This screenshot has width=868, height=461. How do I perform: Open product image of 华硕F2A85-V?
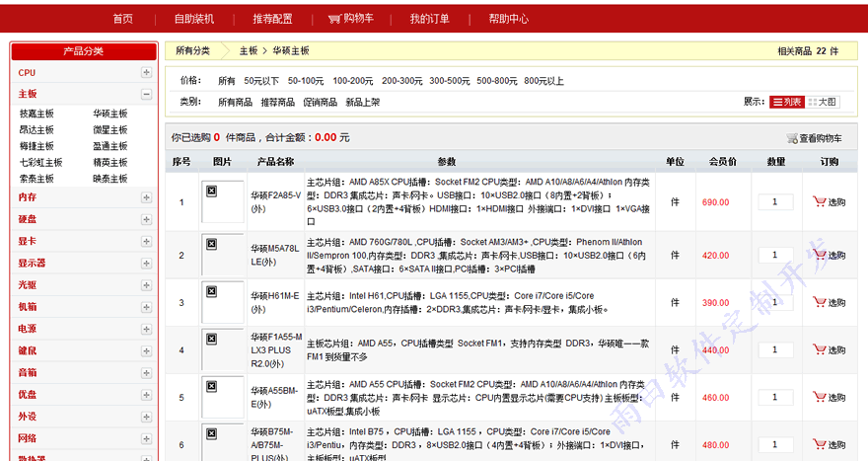coord(223,202)
